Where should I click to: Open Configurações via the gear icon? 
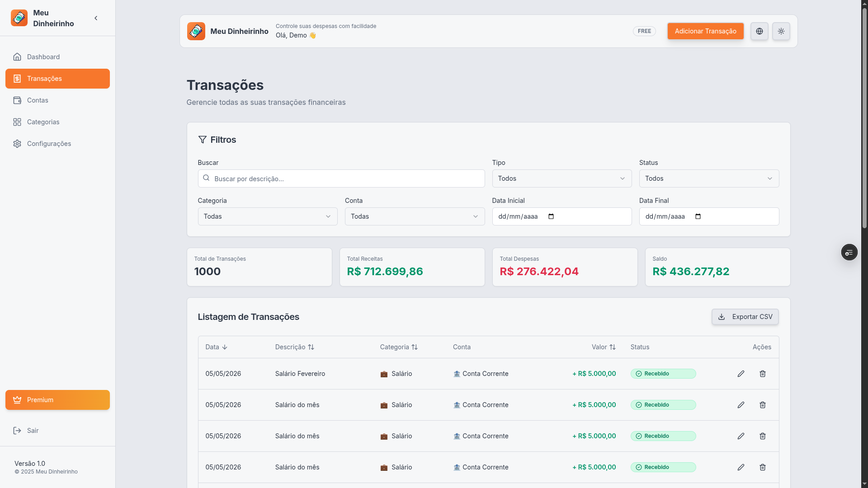click(48, 143)
